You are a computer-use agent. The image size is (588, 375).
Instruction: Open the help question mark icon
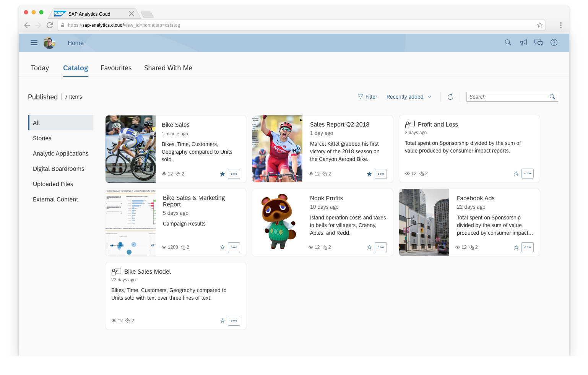[554, 42]
